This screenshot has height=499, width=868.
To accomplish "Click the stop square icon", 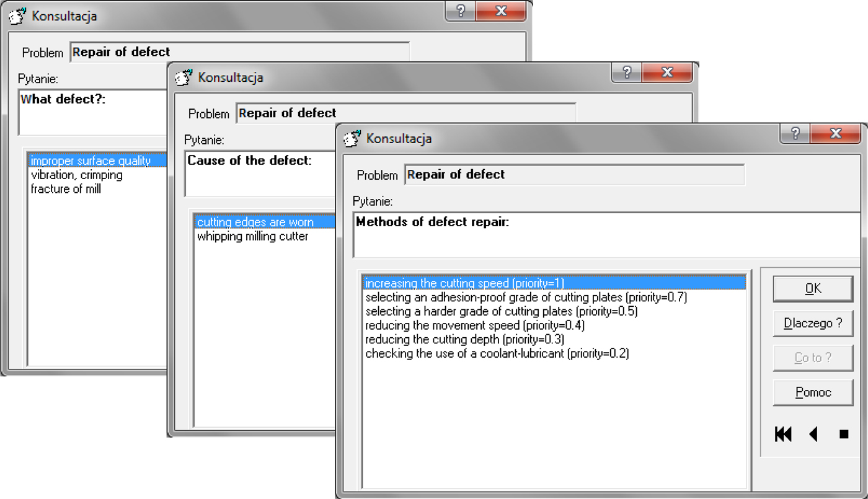I will pyautogui.click(x=844, y=435).
